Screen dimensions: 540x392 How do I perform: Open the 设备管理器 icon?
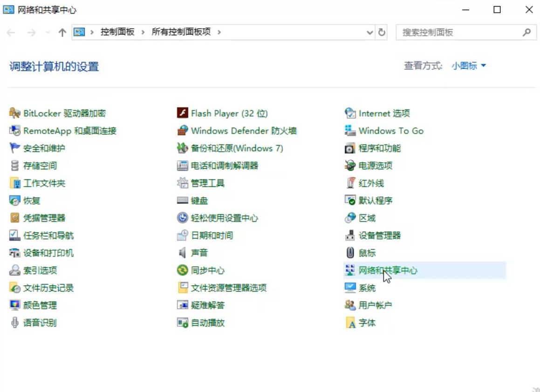coord(350,236)
